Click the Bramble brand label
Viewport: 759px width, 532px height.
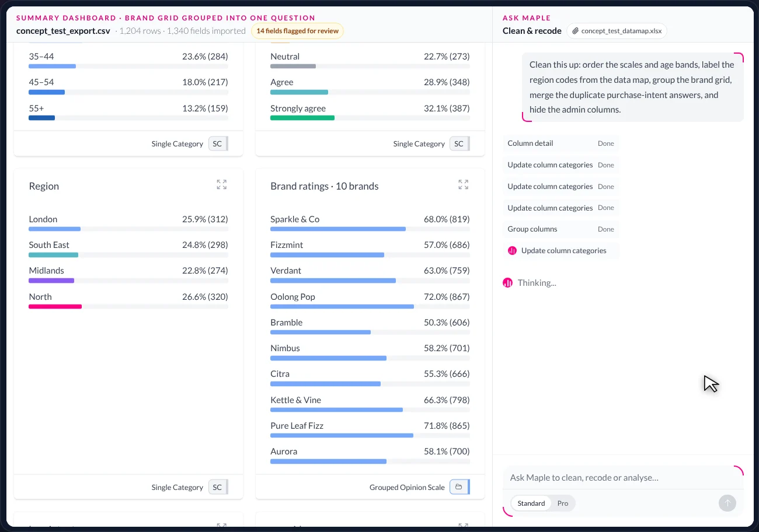(287, 323)
